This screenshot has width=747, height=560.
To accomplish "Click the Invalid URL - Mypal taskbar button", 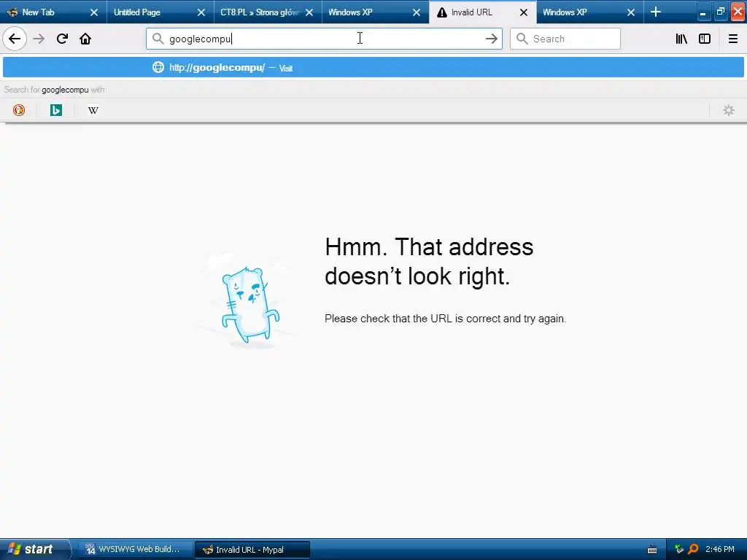I will click(252, 550).
